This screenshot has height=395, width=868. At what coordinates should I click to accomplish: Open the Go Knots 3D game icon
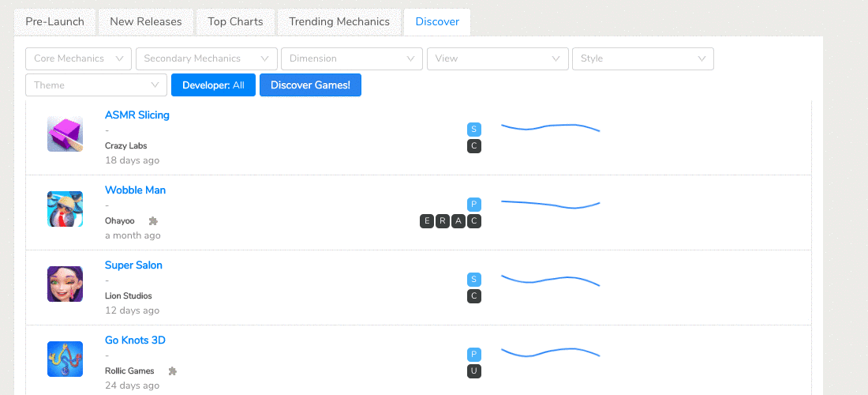[x=65, y=359]
